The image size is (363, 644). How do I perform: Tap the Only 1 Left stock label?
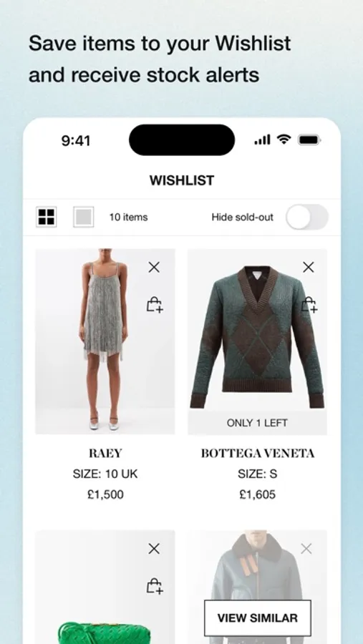[257, 423]
